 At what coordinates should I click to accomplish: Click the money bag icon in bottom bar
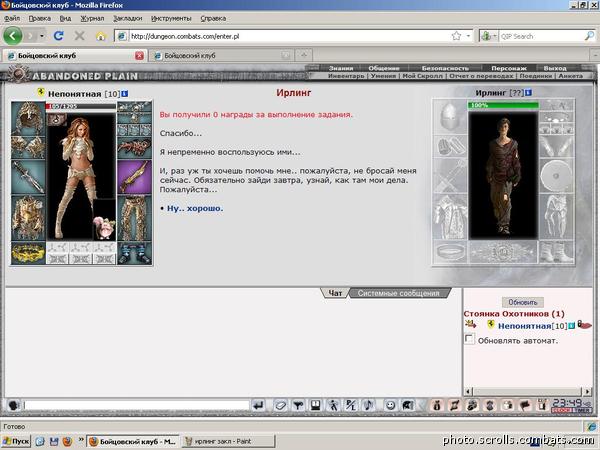(x=437, y=405)
